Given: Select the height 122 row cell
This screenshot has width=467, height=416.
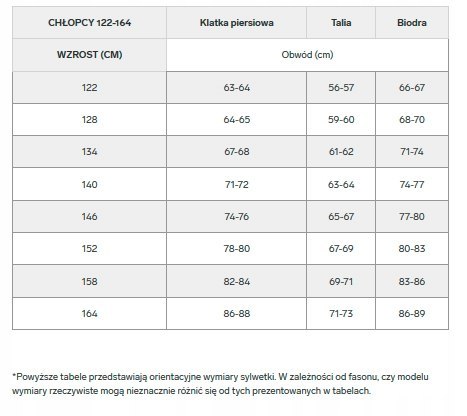Looking at the screenshot, I should tap(89, 88).
